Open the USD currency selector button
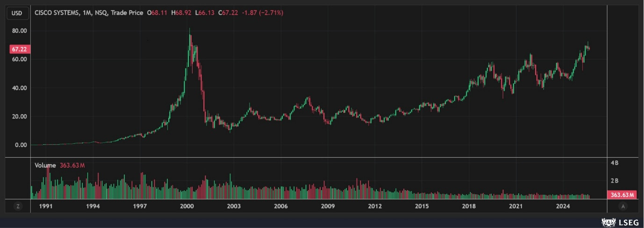 17,13
